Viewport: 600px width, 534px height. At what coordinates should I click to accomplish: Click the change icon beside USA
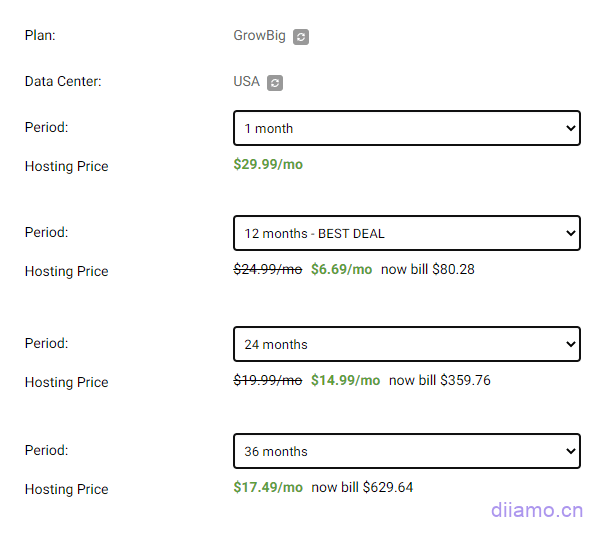[x=275, y=83]
